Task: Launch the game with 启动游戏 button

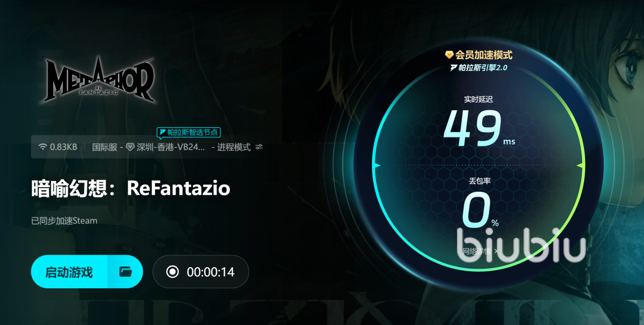Action: click(69, 272)
